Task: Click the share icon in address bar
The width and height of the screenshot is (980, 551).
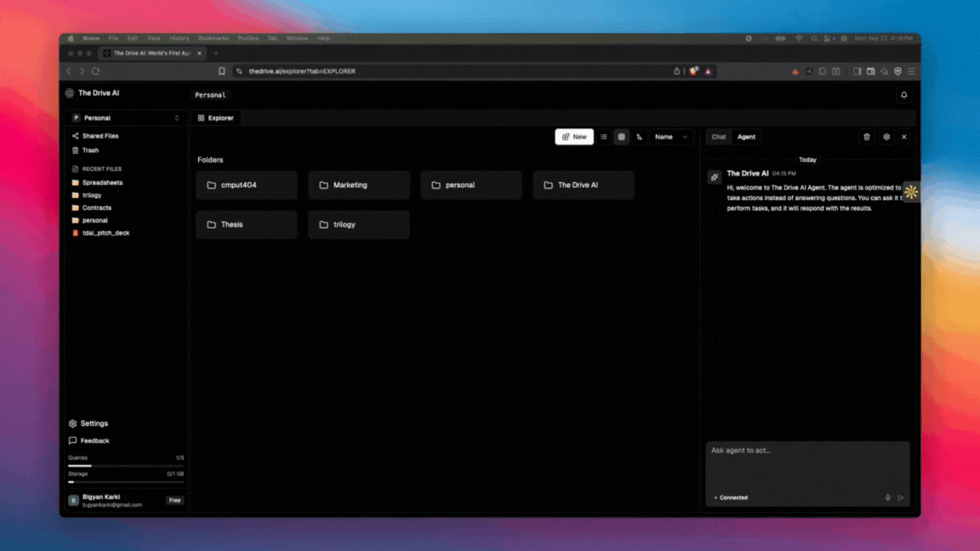Action: click(x=676, y=71)
